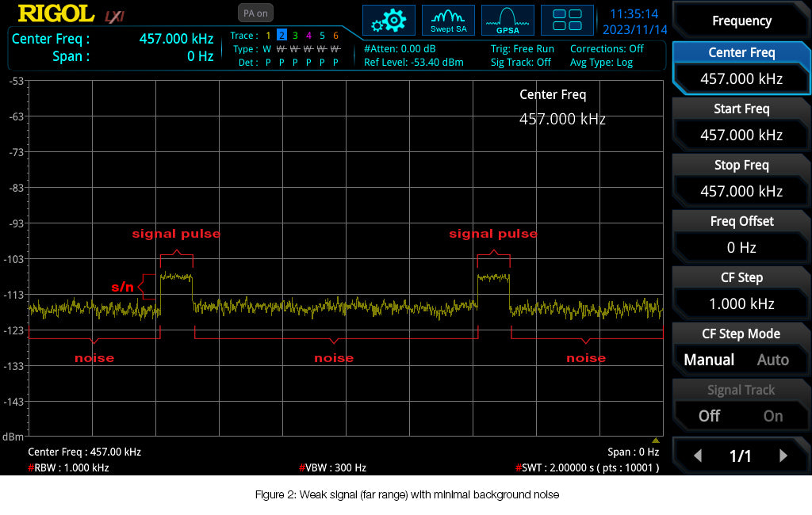Click the GPSA mode icon

(x=507, y=21)
